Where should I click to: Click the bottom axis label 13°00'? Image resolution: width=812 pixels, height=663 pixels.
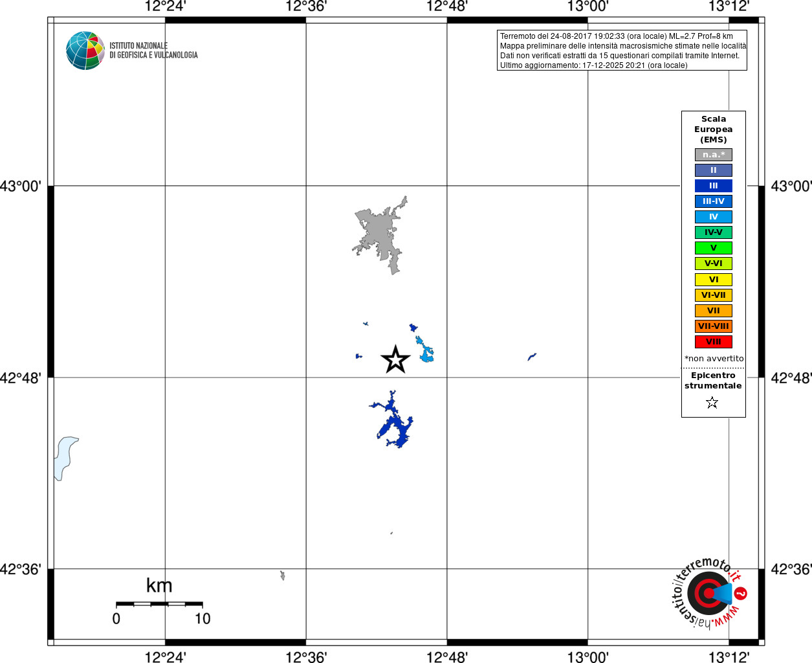click(588, 657)
